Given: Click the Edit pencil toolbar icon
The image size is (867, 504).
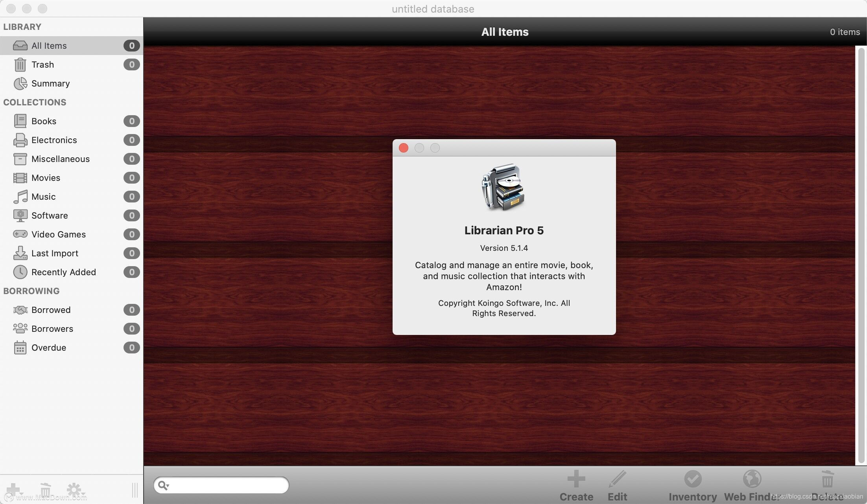Looking at the screenshot, I should (617, 479).
